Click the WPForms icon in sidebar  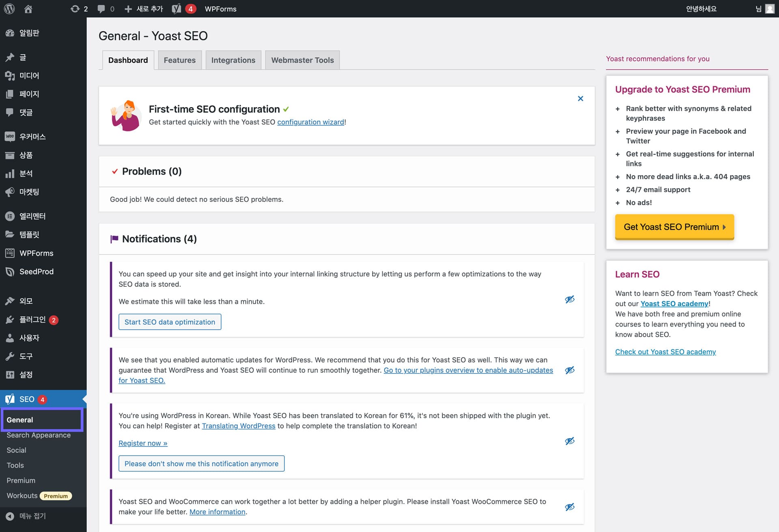coord(10,253)
